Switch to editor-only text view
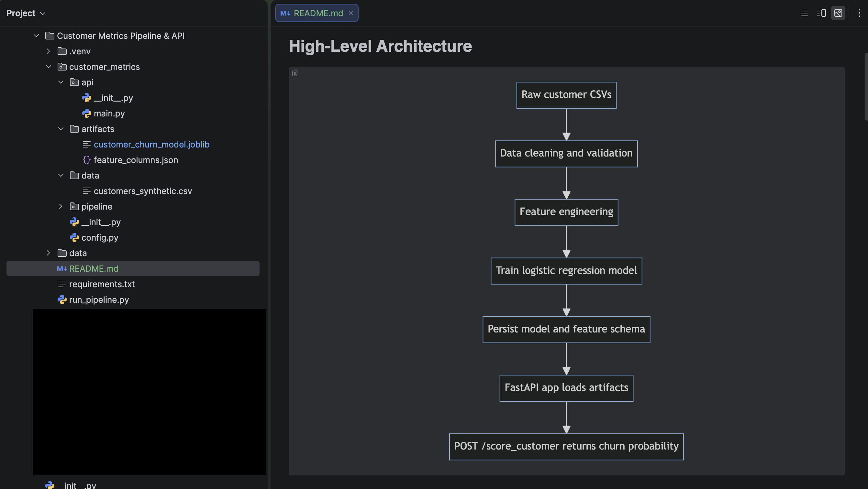 pos(804,13)
